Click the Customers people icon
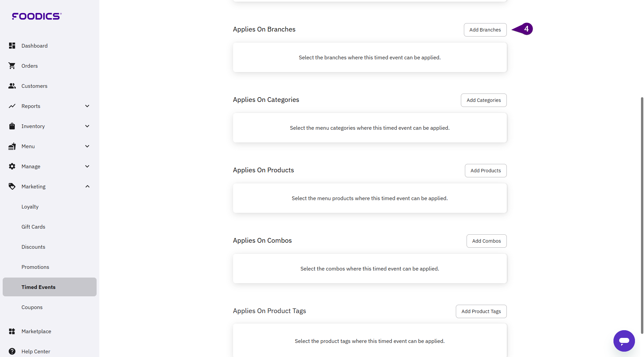 coord(12,86)
